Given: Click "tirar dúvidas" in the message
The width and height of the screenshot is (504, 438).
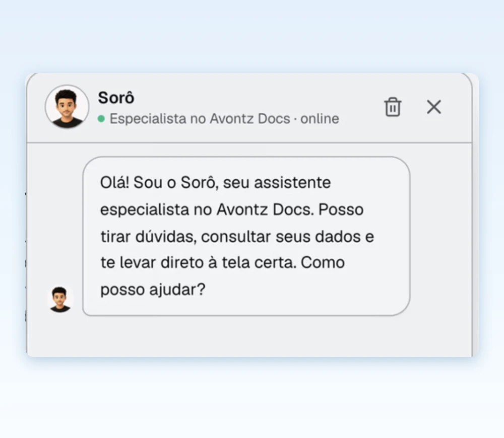Looking at the screenshot, I should click(149, 237).
